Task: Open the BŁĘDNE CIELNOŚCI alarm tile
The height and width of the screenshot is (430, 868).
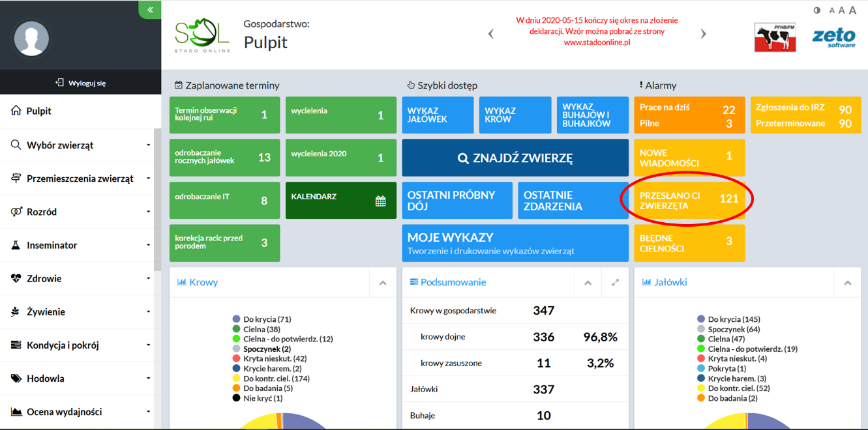Action: click(x=689, y=243)
